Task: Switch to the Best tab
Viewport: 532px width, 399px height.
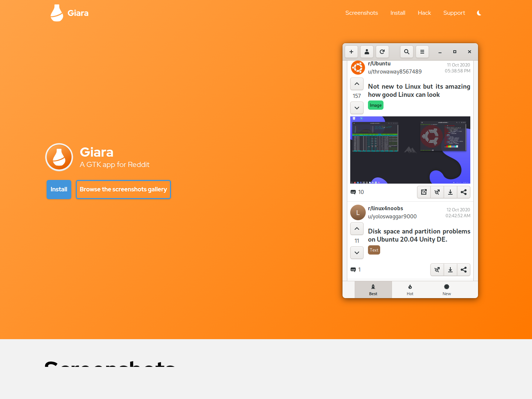Action: (x=373, y=290)
